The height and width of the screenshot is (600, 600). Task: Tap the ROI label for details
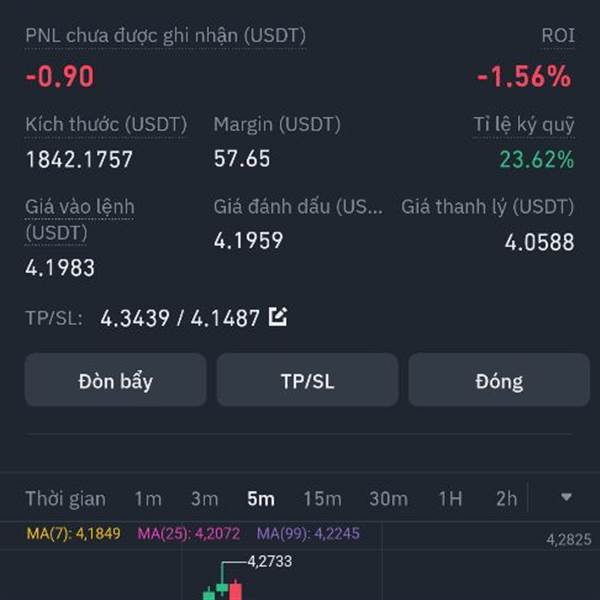558,36
